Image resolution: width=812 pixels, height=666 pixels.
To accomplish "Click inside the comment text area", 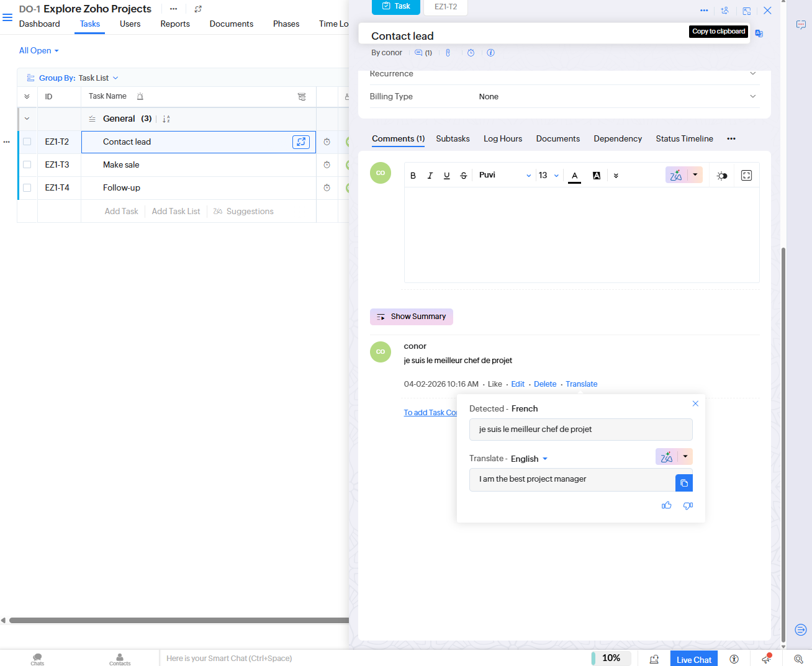I will [x=581, y=235].
